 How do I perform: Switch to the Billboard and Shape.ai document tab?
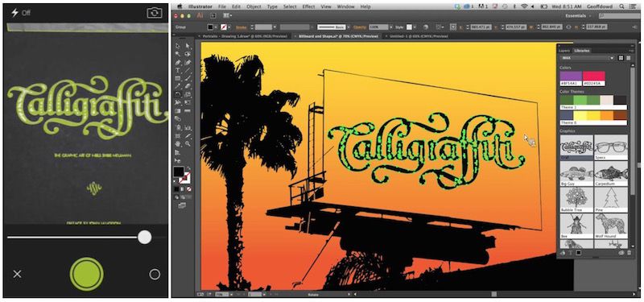tap(337, 36)
